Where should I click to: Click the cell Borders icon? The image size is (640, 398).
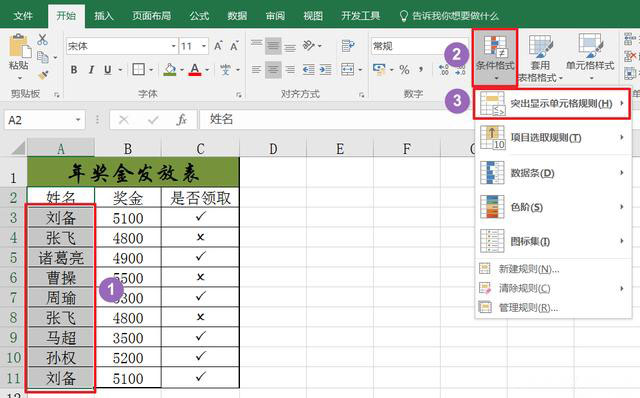click(138, 70)
